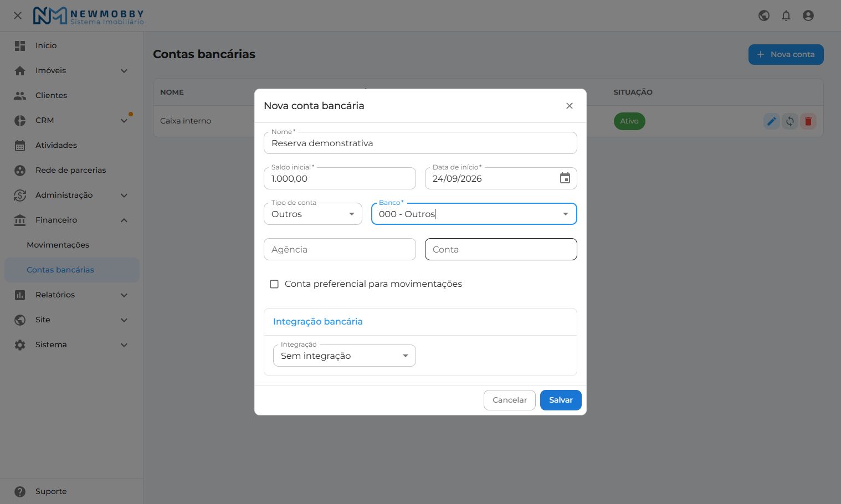The width and height of the screenshot is (841, 504).
Task: Open Clientes from the sidebar
Action: [72, 95]
